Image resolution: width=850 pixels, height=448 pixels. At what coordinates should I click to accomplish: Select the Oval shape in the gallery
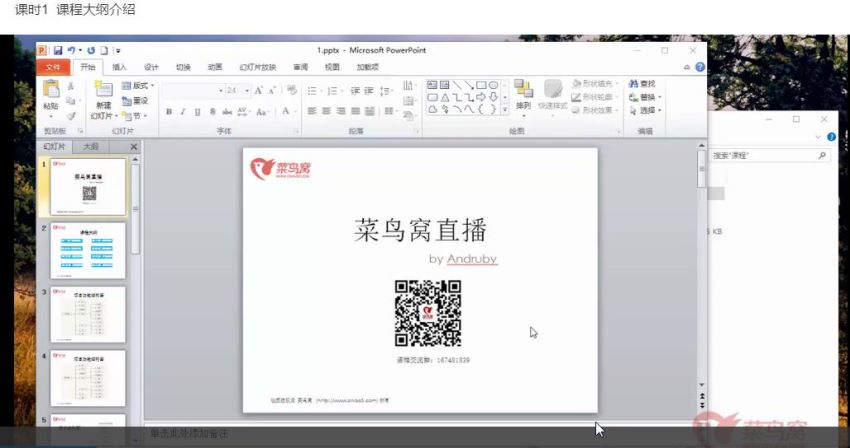(493, 85)
